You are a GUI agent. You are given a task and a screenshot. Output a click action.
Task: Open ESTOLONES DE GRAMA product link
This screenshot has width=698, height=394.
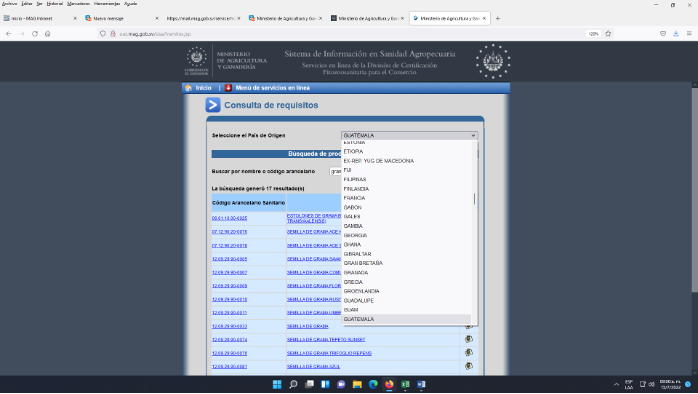click(x=314, y=218)
